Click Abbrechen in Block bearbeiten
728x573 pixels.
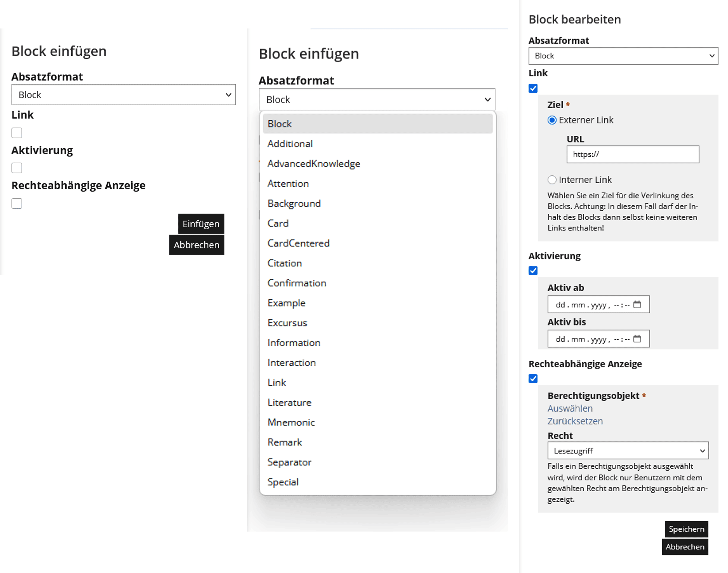(685, 547)
